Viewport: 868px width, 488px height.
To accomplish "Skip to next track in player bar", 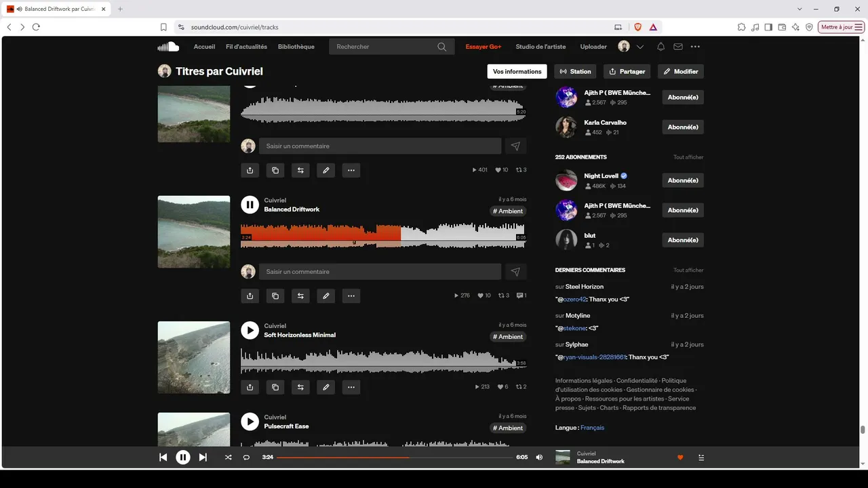I will pos(203,457).
